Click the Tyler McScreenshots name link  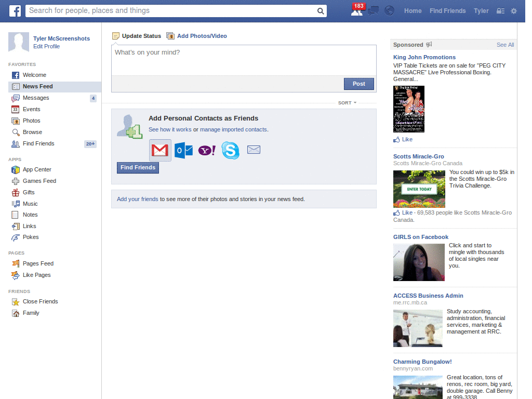tap(61, 38)
